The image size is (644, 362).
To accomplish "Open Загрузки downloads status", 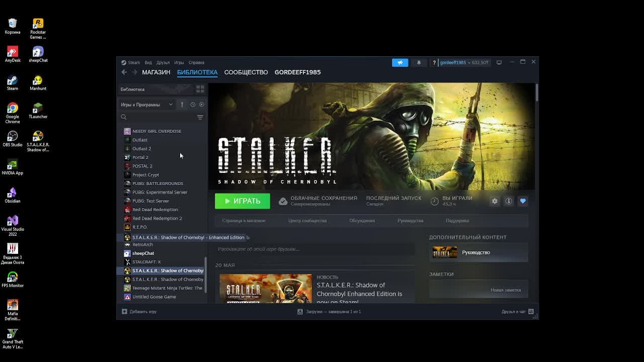I will click(x=329, y=312).
